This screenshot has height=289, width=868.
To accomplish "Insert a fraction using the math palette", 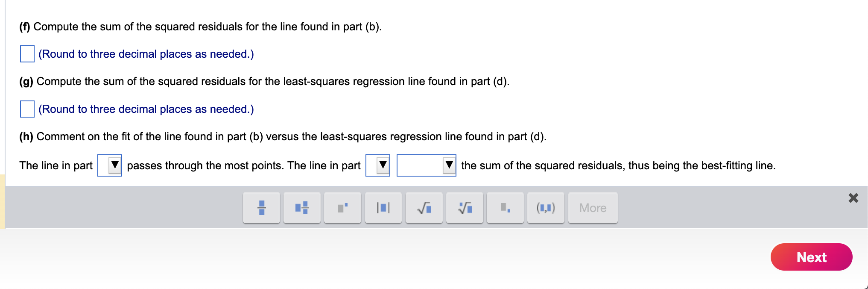I will (261, 208).
